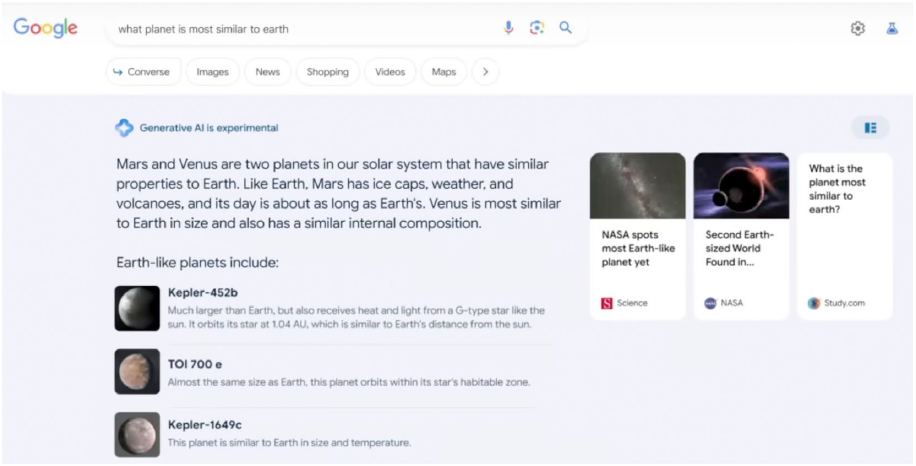The height and width of the screenshot is (466, 916).
Task: Open the Kepler-452b planet entry
Action: click(203, 292)
